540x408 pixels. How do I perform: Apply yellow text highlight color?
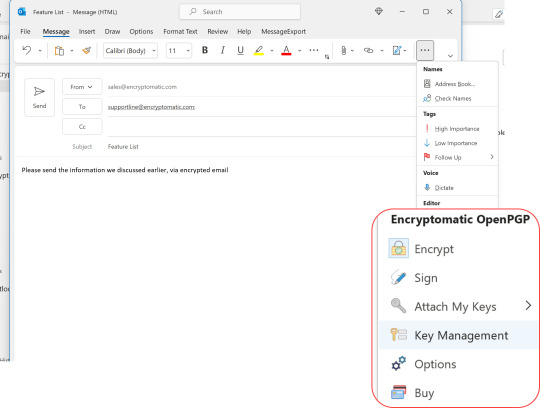coord(259,51)
